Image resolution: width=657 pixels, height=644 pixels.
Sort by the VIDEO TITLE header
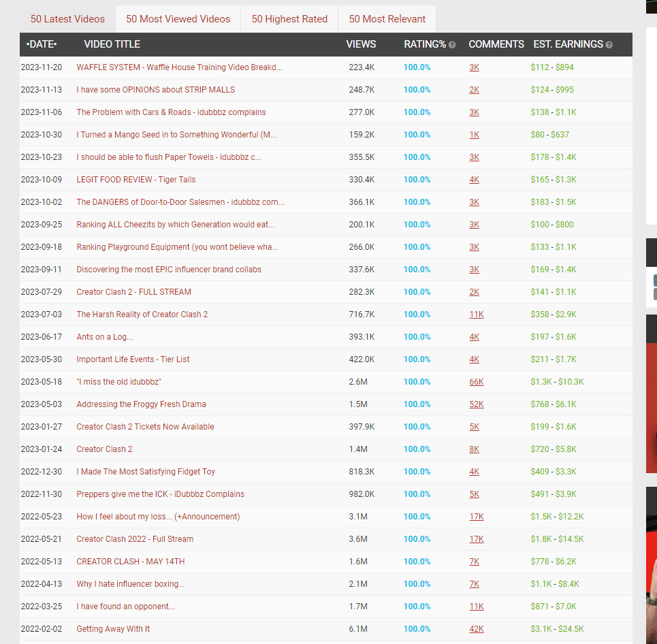pyautogui.click(x=112, y=44)
